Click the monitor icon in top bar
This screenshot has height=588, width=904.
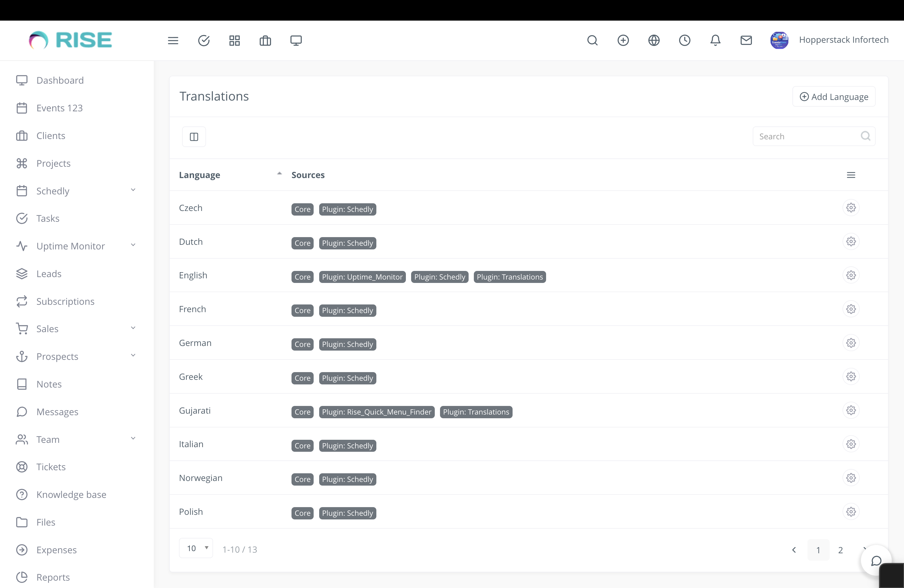click(296, 40)
